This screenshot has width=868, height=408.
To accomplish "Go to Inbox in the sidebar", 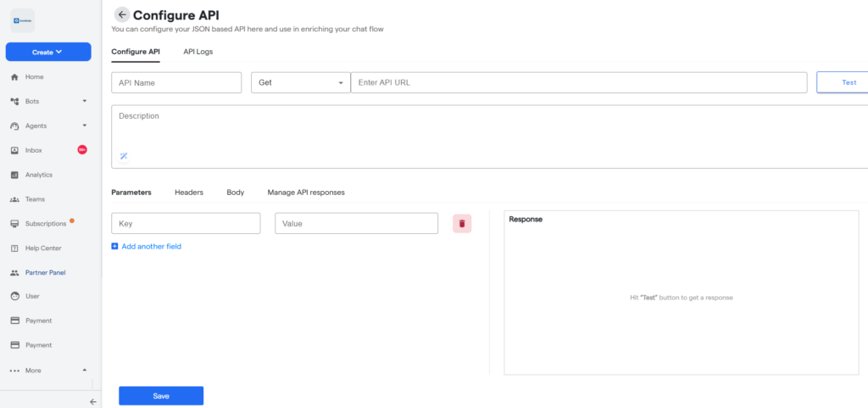I will click(x=33, y=150).
